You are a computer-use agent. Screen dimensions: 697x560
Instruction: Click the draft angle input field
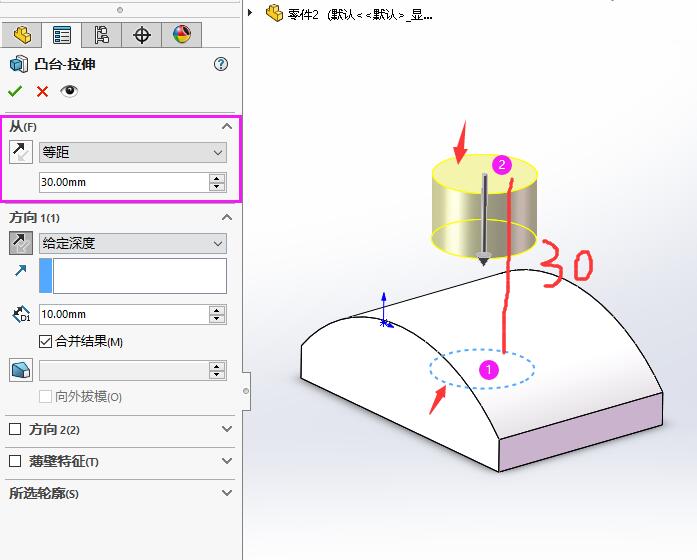(124, 370)
